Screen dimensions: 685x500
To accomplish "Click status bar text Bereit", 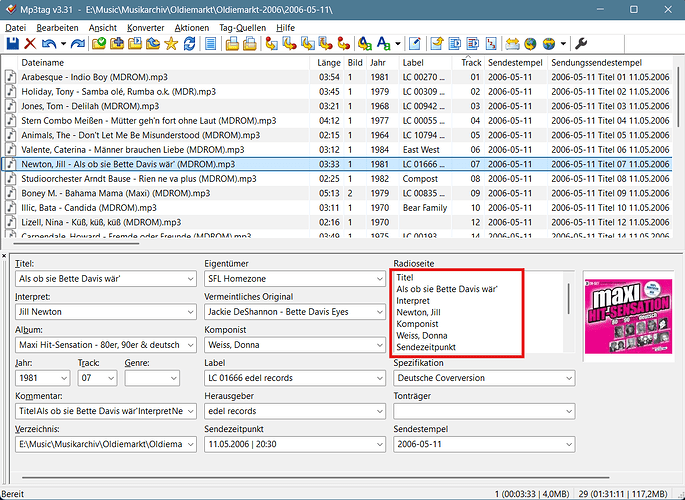I will [13, 494].
